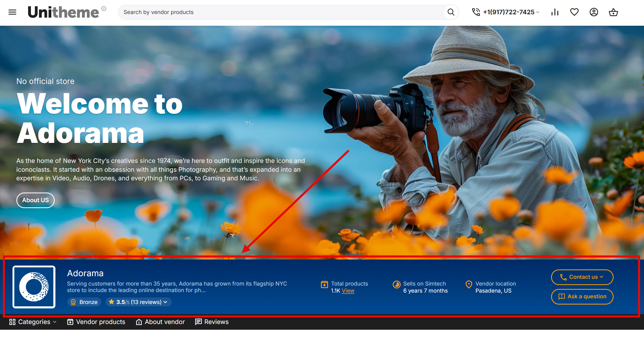Open the account profile icon
The height and width of the screenshot is (337, 644).
pos(594,12)
